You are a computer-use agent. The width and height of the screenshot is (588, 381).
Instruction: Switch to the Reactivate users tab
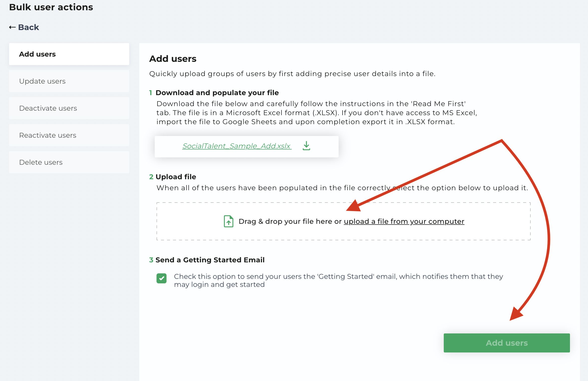tap(69, 135)
